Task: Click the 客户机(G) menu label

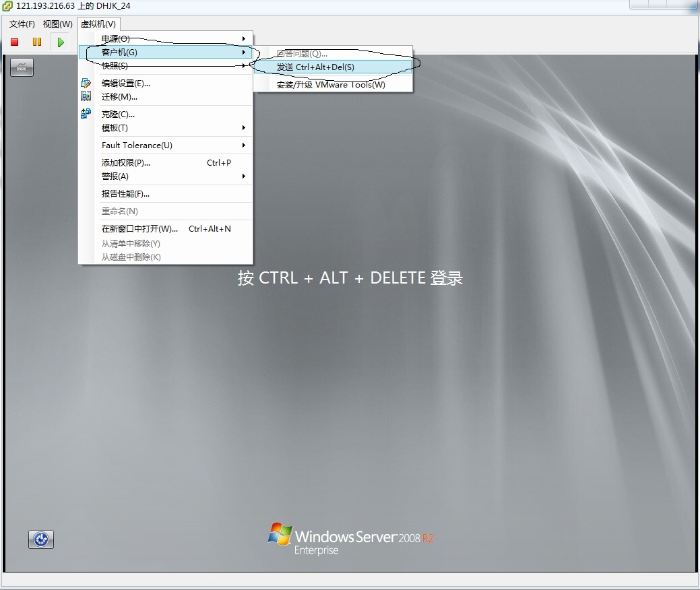Action: [119, 53]
